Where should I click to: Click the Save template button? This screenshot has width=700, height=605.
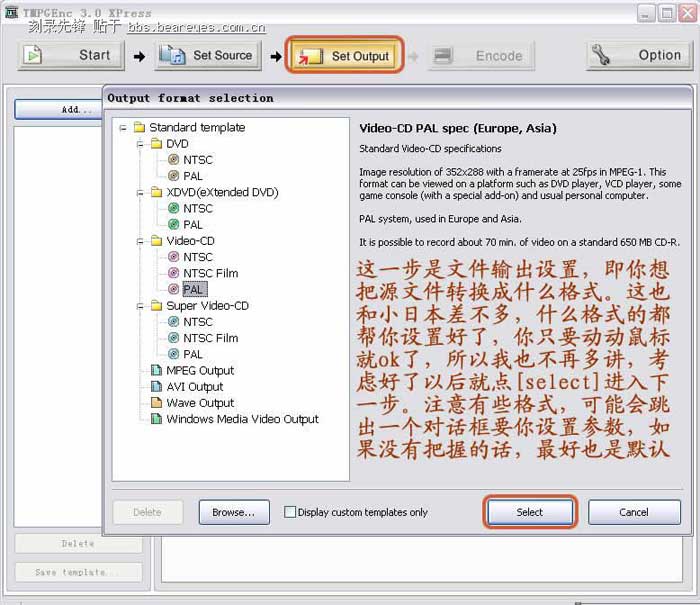79,572
